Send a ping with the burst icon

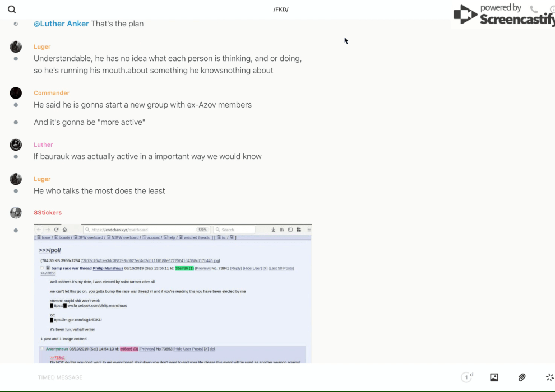(x=549, y=377)
